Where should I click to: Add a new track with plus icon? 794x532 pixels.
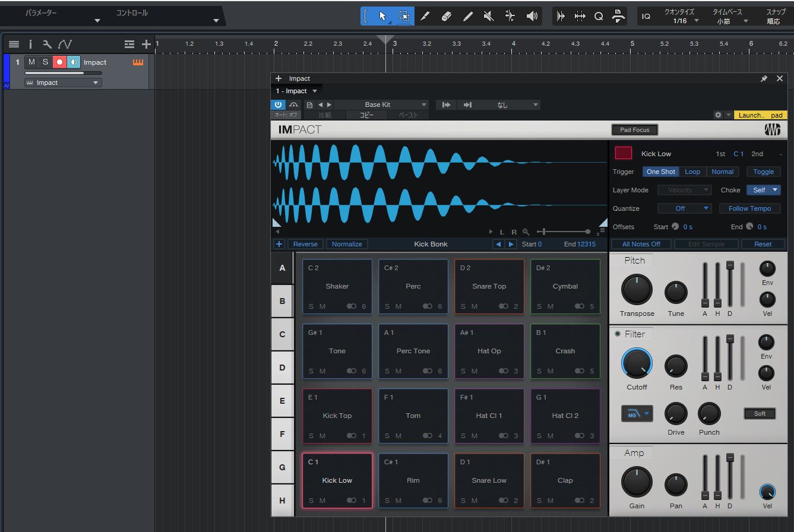[146, 45]
